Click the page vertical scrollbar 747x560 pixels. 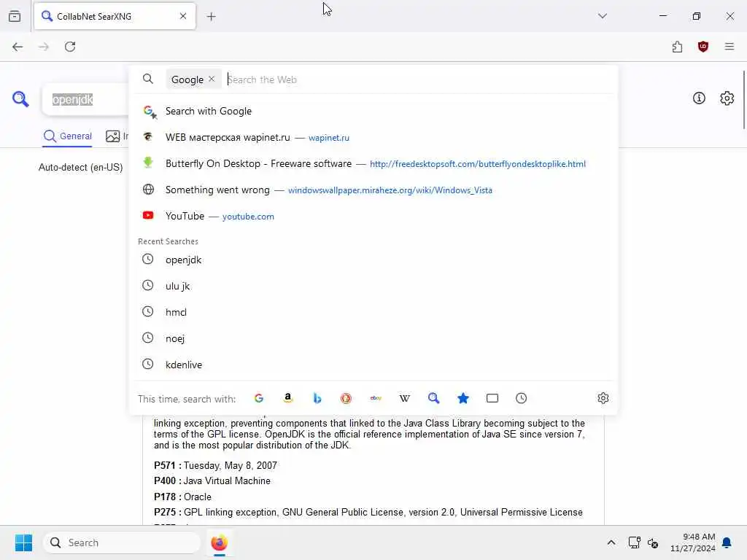743,100
